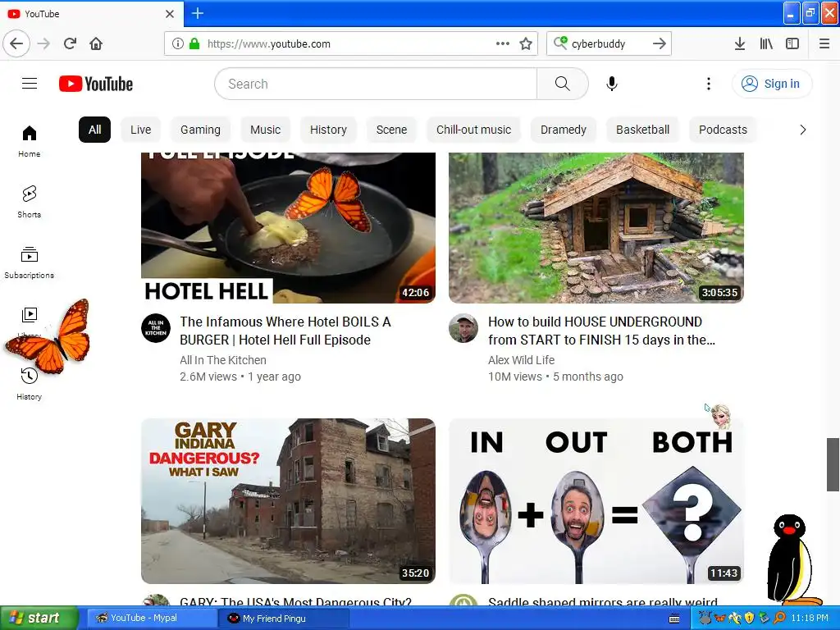
Task: Select the Music category chip
Action: tap(265, 130)
